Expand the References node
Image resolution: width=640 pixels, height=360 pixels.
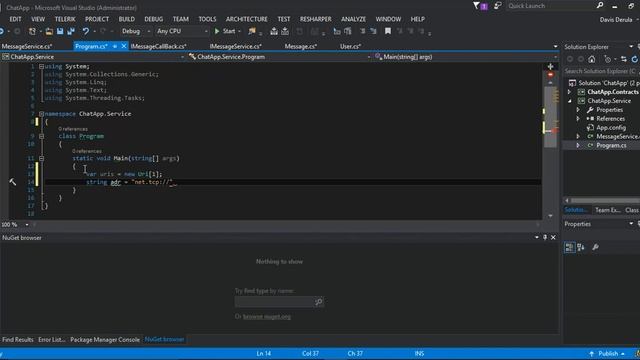click(x=578, y=119)
